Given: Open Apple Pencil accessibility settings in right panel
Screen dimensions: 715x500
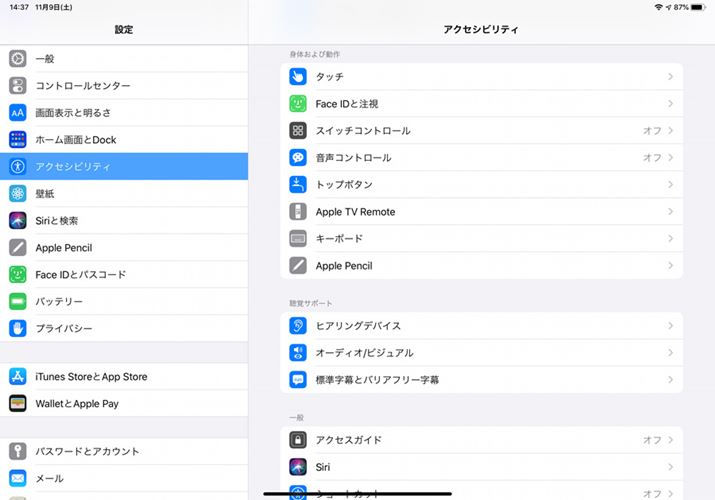Looking at the screenshot, I should 344,266.
